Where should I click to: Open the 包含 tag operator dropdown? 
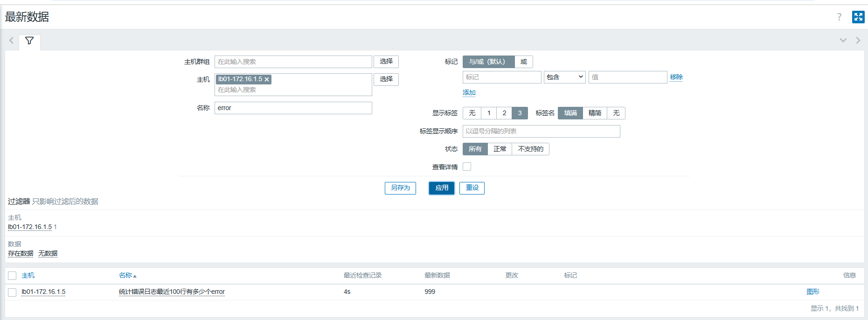[x=565, y=77]
